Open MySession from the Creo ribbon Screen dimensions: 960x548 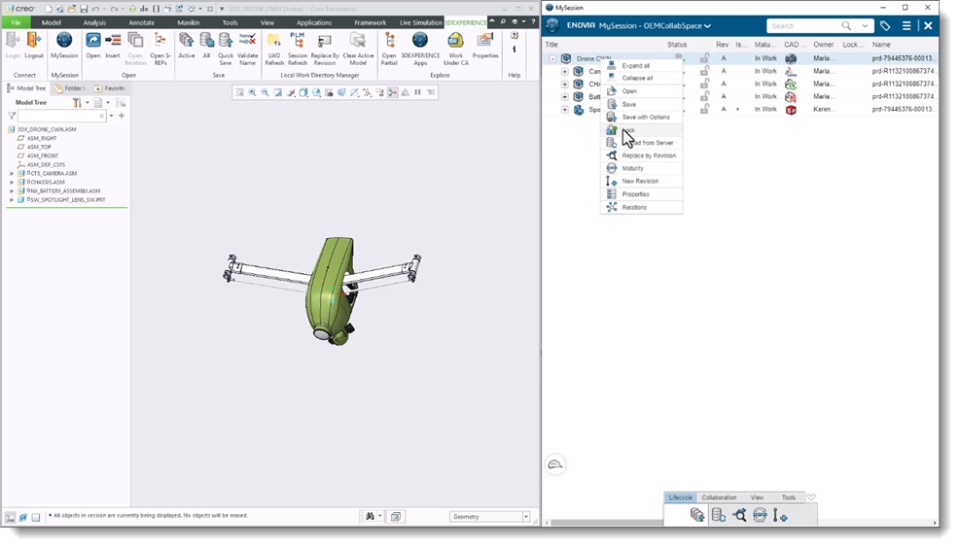point(64,41)
